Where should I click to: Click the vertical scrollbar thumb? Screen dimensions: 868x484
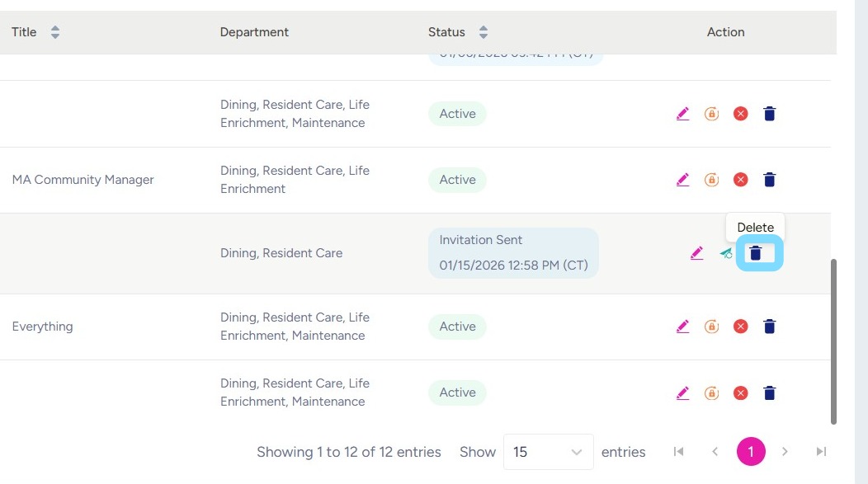pos(833,341)
